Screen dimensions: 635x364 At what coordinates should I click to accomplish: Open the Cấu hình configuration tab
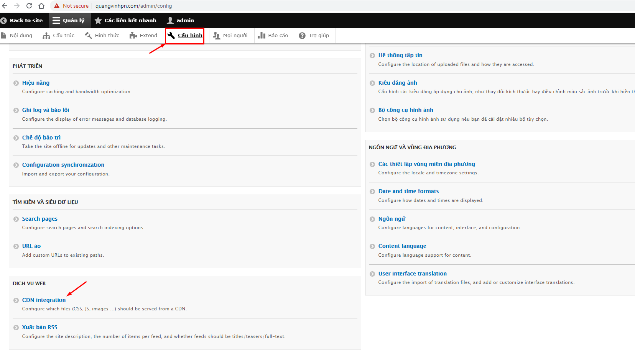coord(185,36)
